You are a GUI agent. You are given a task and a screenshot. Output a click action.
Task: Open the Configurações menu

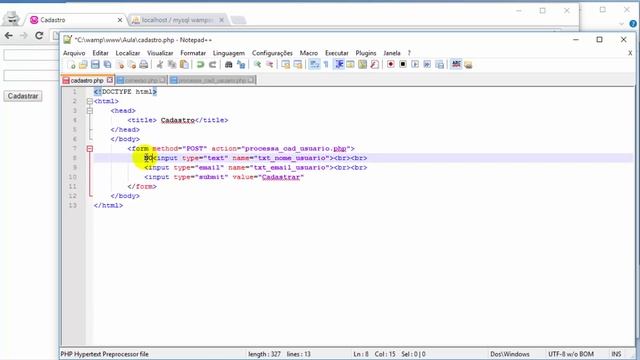pyautogui.click(x=272, y=53)
